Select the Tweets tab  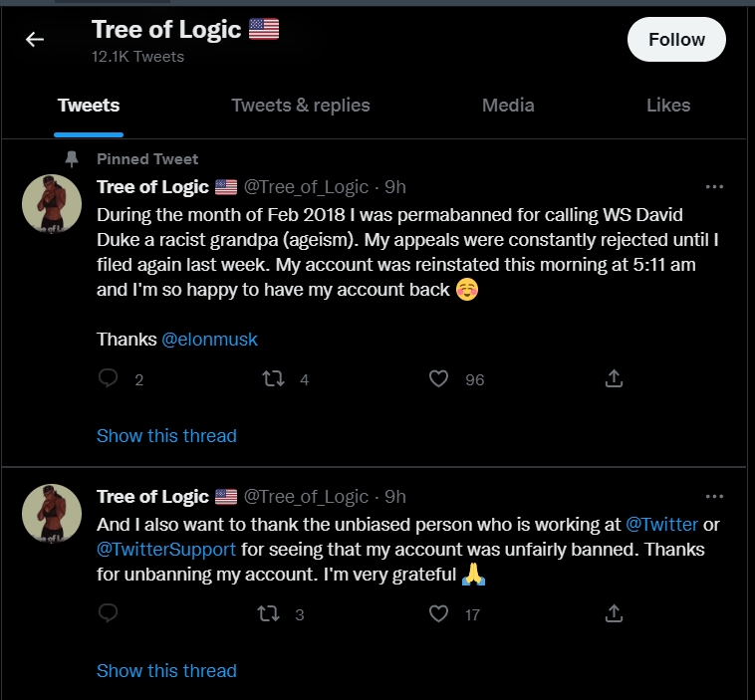89,105
